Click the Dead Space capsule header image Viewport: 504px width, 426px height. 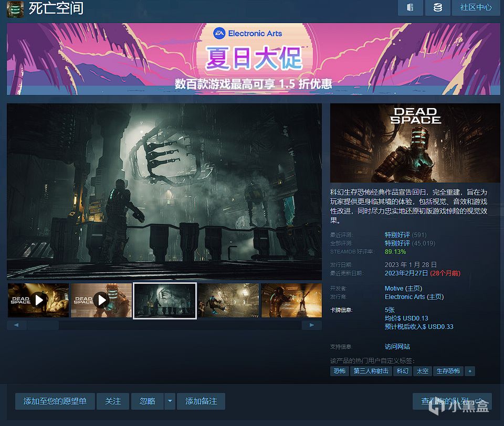(415, 143)
